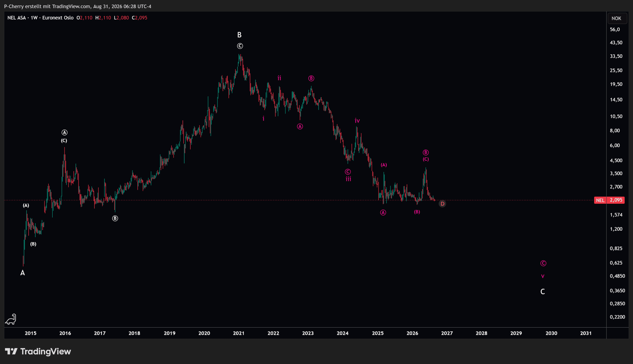Click the 56,0 price axis label
Screen dimensions: 633x364
tap(615, 29)
